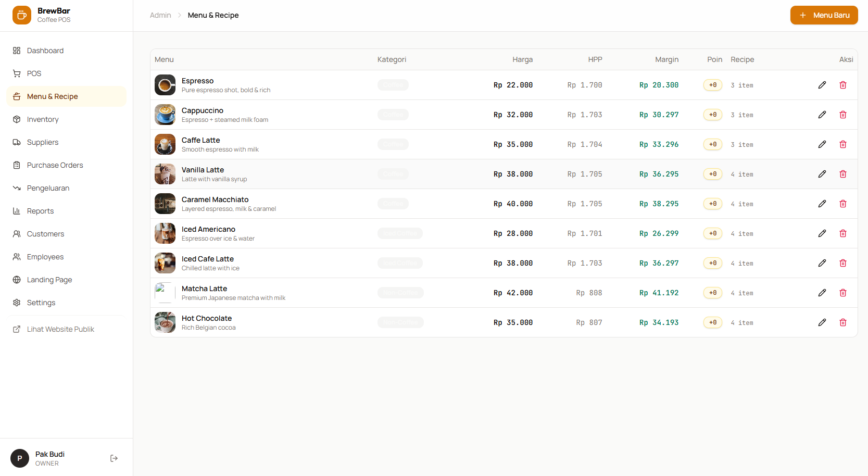Remove Caffe Latte using trash icon
Screen dimensions: 868x476
pos(843,144)
